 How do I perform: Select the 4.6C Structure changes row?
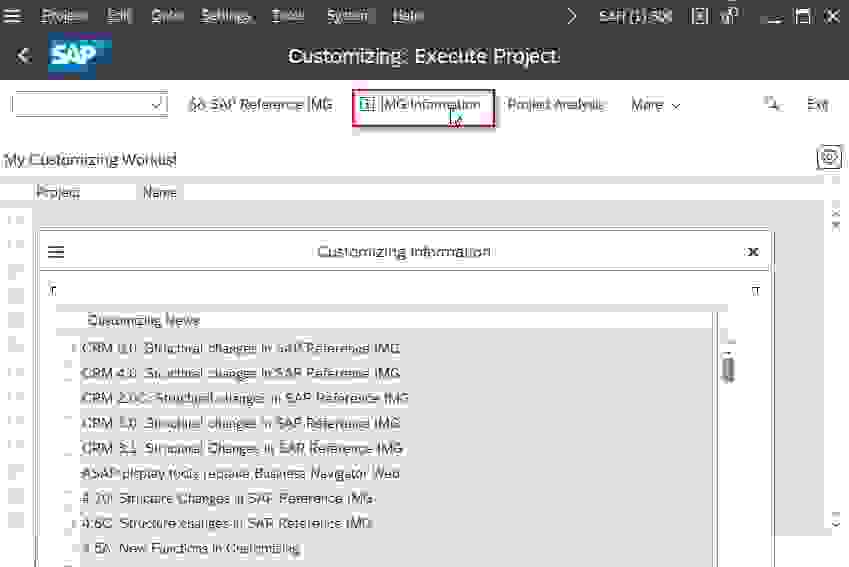coord(226,523)
